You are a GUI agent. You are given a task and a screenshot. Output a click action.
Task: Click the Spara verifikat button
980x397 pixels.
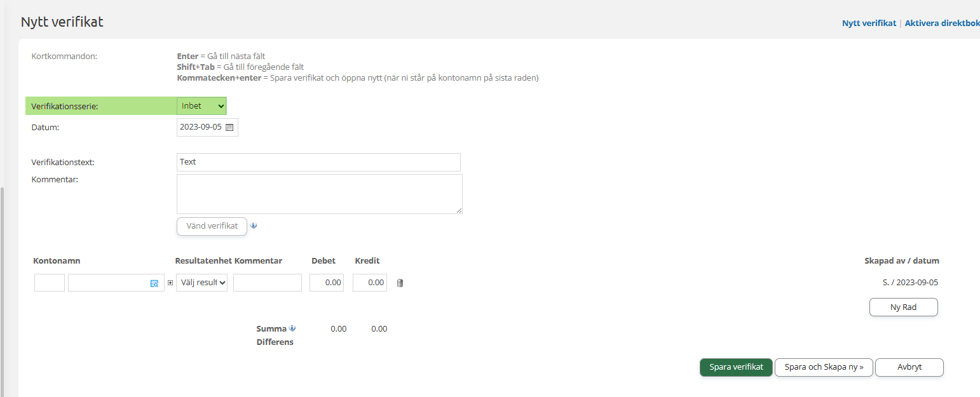click(x=736, y=367)
